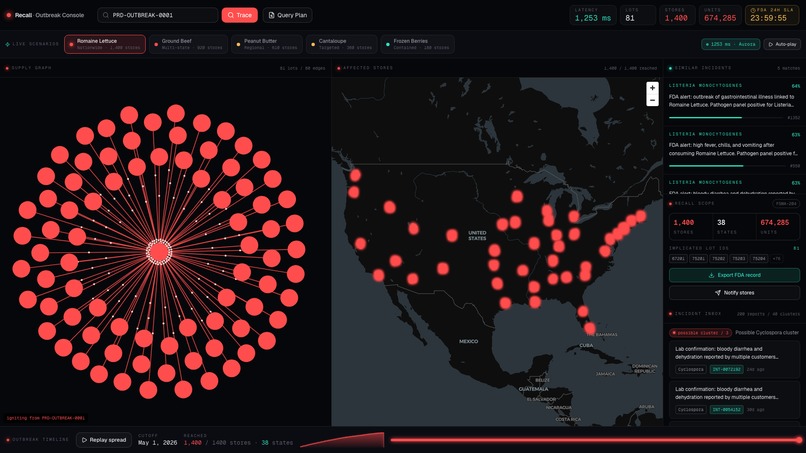The image size is (806, 453).
Task: Click the red outbreak timeline track
Action: [x=595, y=440]
